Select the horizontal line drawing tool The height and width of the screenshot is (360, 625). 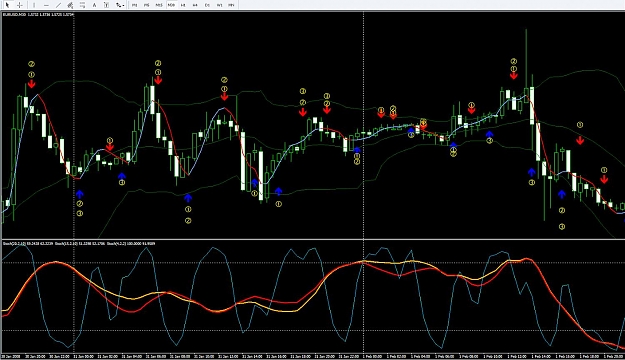click(46, 5)
